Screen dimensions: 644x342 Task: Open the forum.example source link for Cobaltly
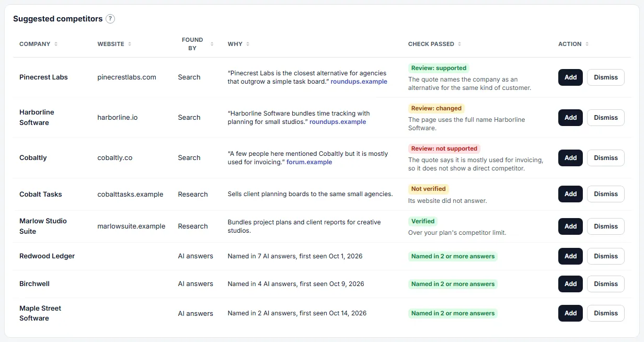(x=309, y=162)
